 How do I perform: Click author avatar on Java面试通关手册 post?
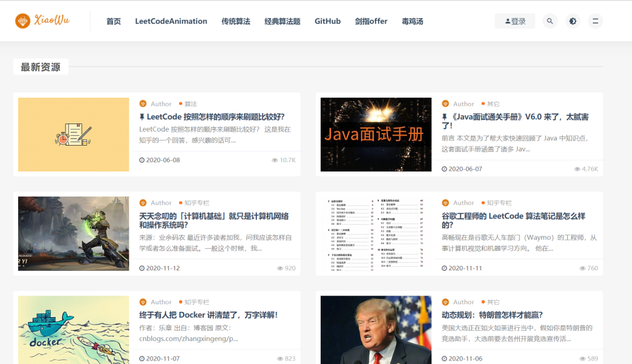(445, 104)
